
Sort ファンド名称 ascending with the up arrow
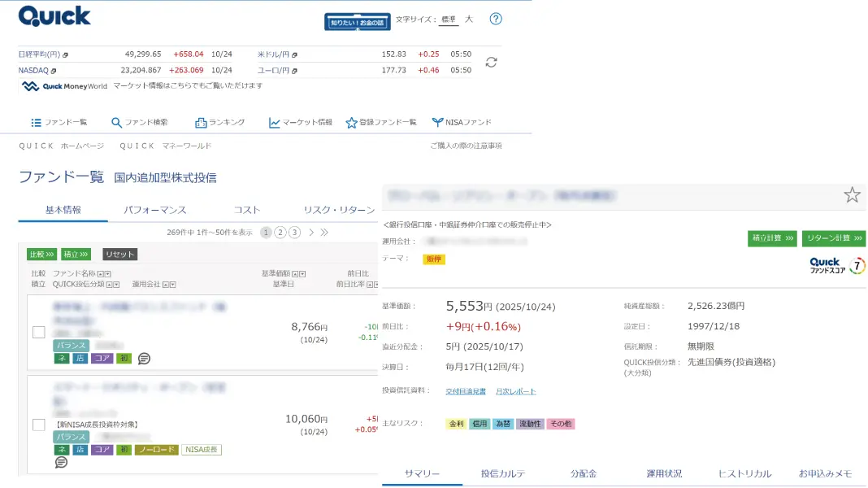click(101, 273)
